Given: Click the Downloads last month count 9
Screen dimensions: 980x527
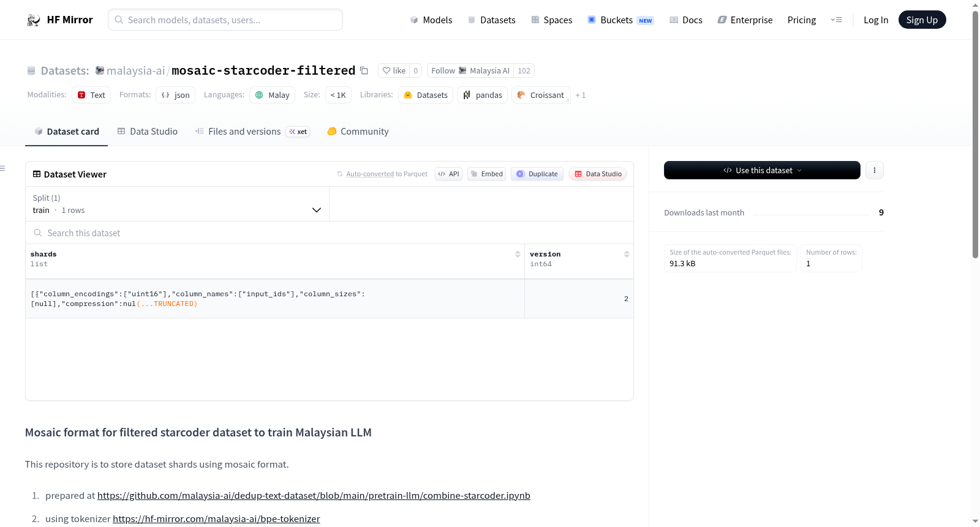Looking at the screenshot, I should pyautogui.click(x=881, y=212).
